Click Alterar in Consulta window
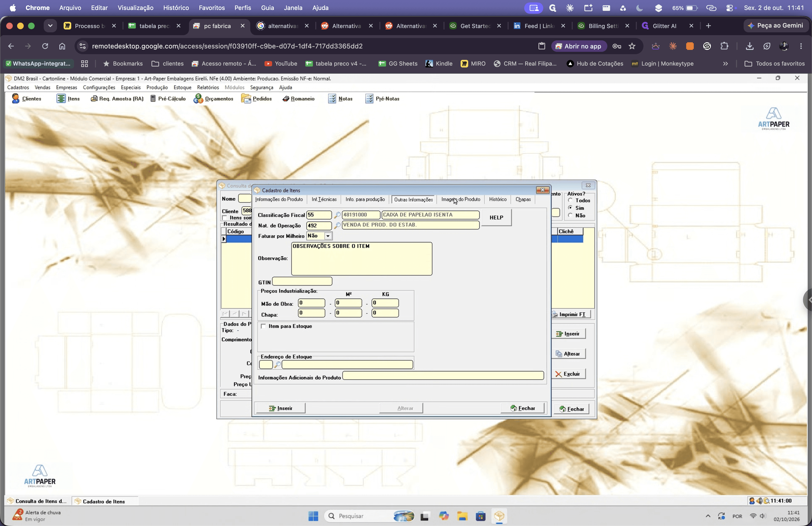The image size is (812, 526). tap(568, 354)
